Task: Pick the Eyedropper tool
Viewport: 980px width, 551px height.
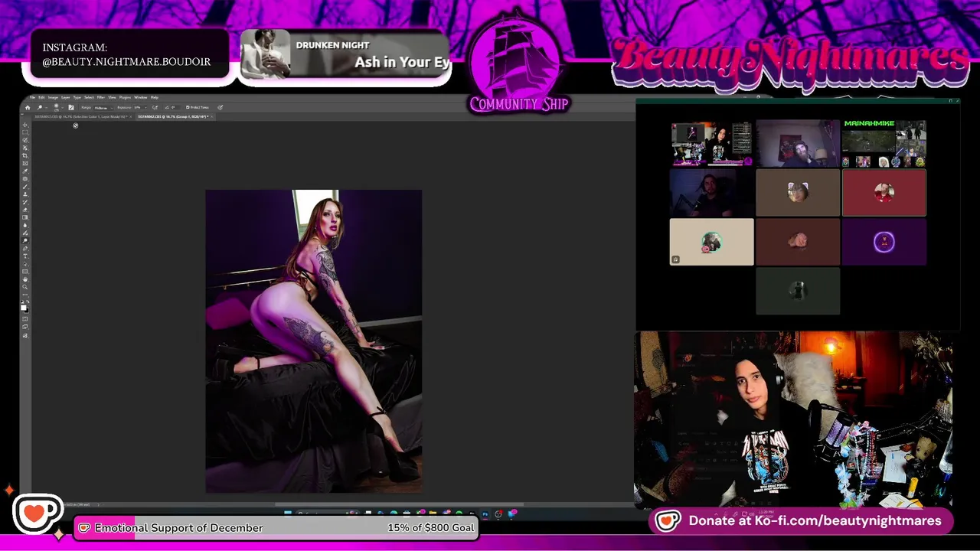Action: coord(25,171)
